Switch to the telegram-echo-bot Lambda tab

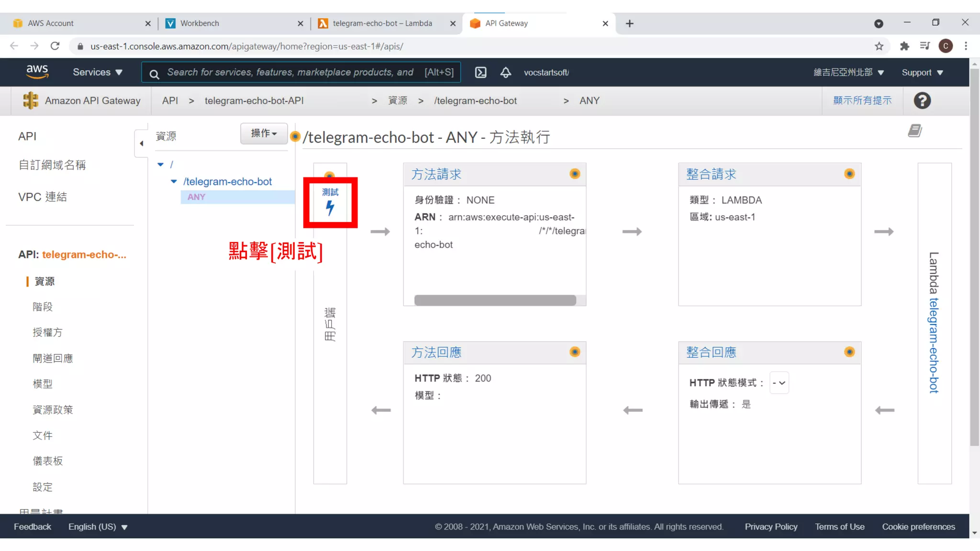(382, 23)
